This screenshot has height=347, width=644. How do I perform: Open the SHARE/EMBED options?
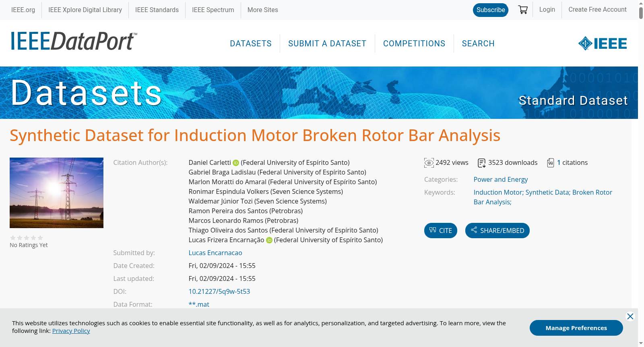tap(497, 231)
